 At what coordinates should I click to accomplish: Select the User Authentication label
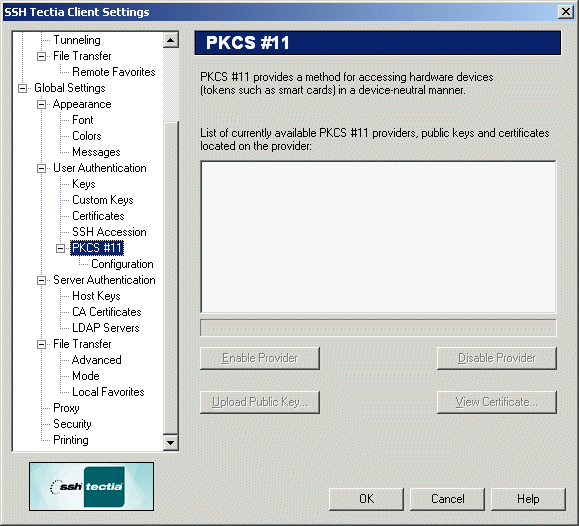click(100, 168)
